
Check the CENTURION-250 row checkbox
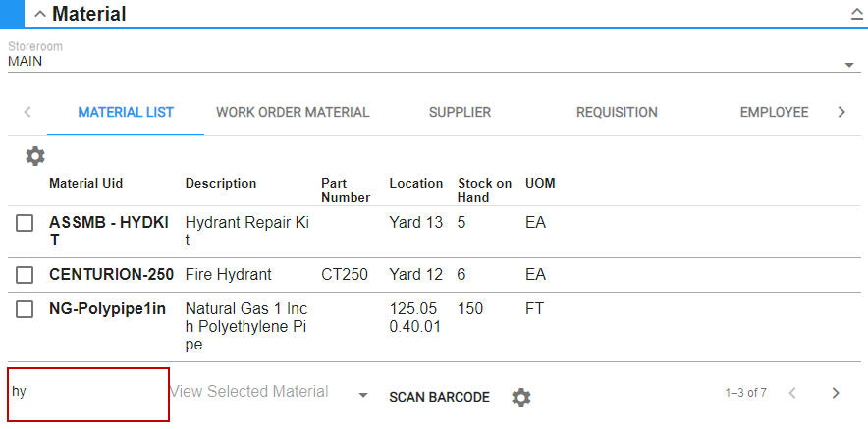pyautogui.click(x=26, y=275)
